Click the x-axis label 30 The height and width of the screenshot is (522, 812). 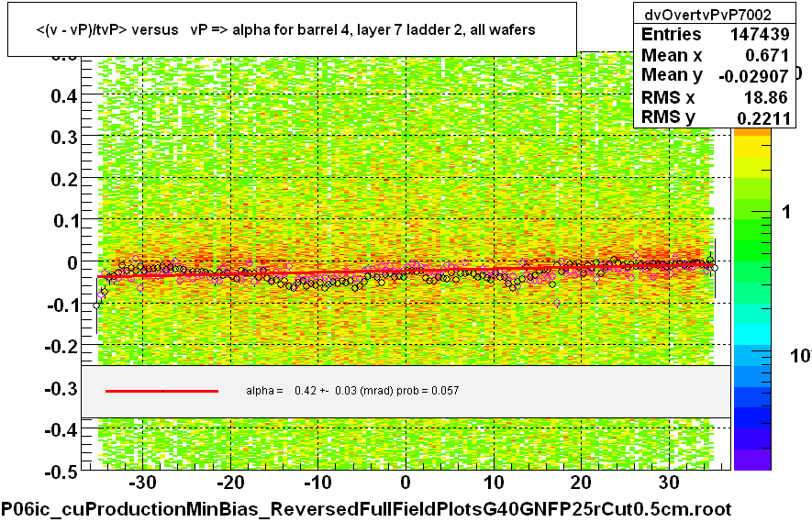[x=669, y=483]
